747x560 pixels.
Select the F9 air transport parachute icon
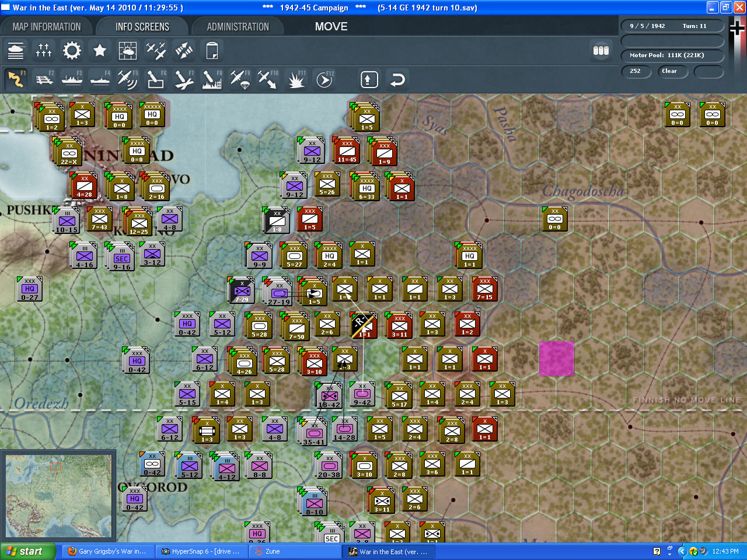240,79
